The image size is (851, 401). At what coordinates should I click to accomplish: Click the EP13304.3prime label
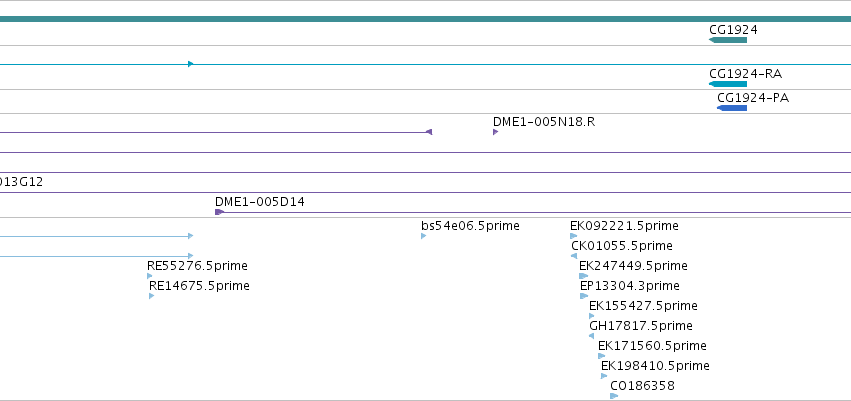click(630, 286)
